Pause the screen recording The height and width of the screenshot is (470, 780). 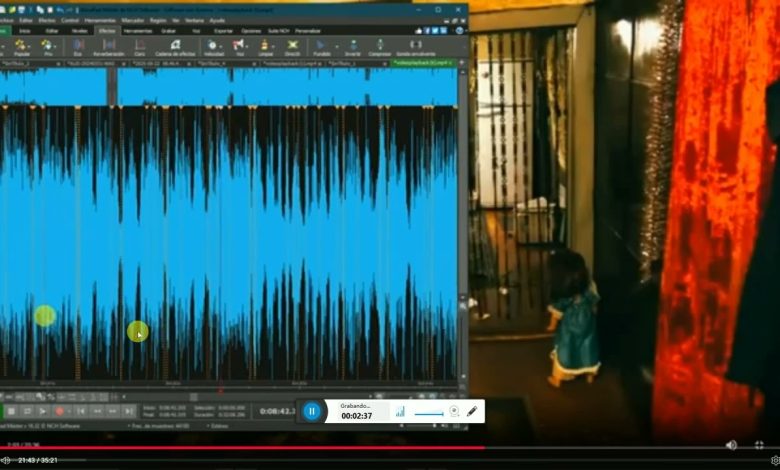point(312,411)
